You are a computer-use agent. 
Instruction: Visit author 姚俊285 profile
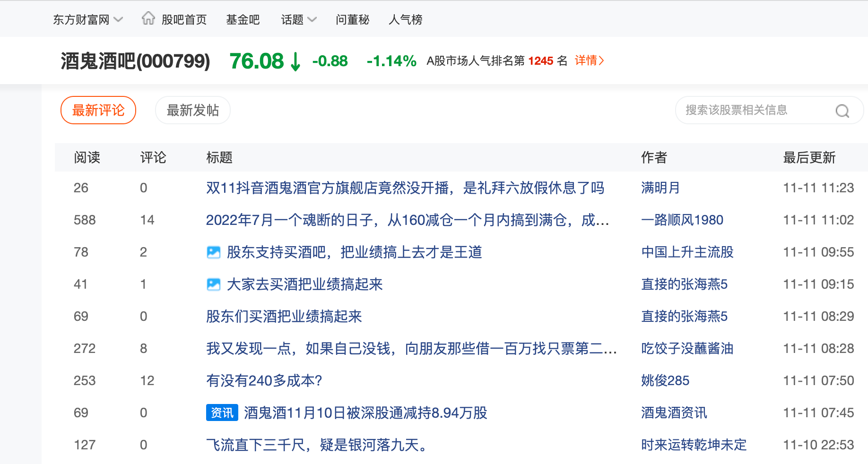click(665, 381)
